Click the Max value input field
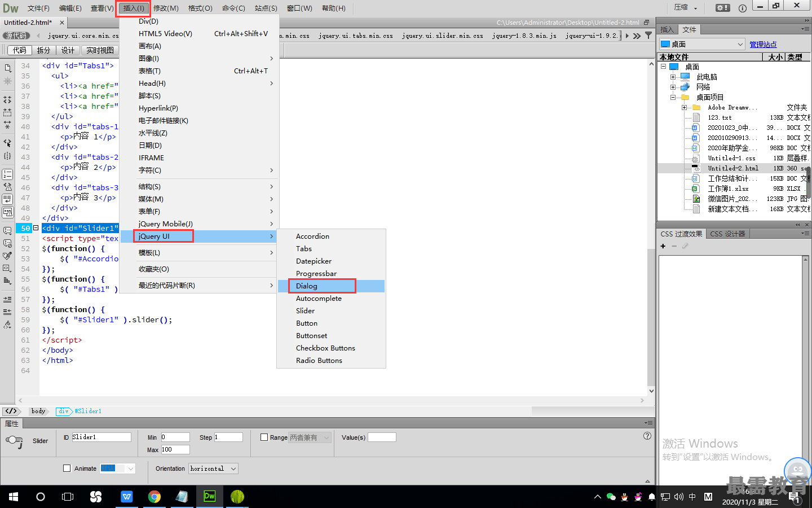 pyautogui.click(x=175, y=450)
